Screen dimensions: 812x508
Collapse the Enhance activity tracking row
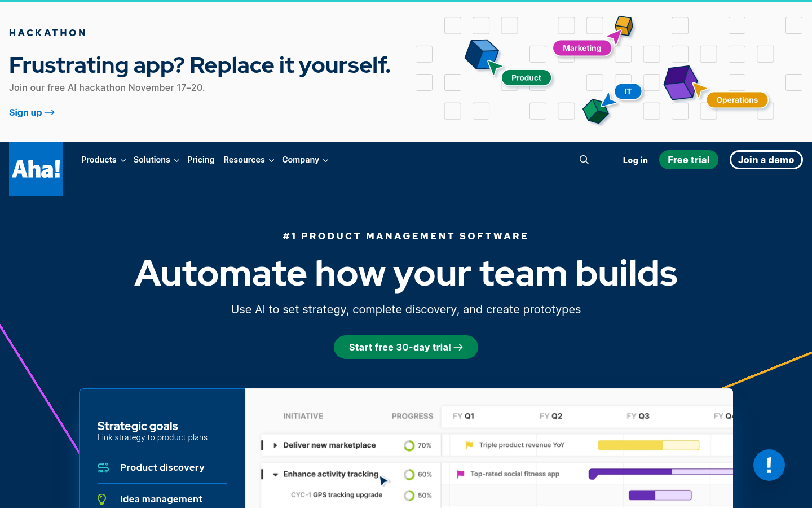pos(275,475)
